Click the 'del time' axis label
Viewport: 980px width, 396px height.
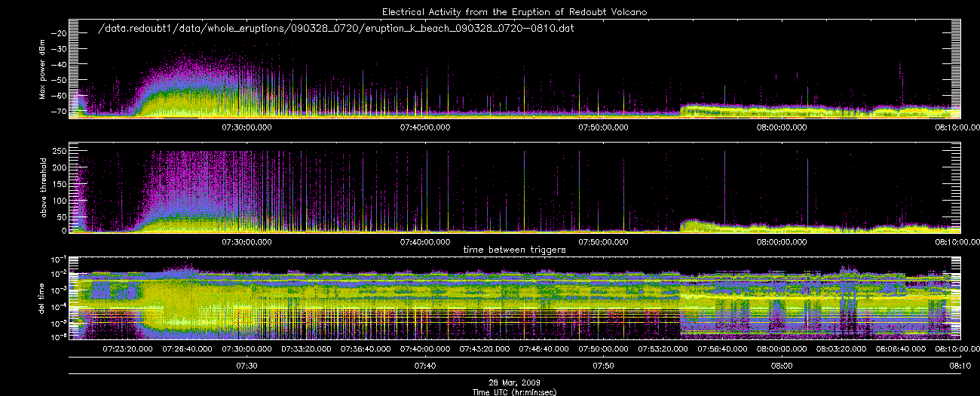click(x=43, y=298)
